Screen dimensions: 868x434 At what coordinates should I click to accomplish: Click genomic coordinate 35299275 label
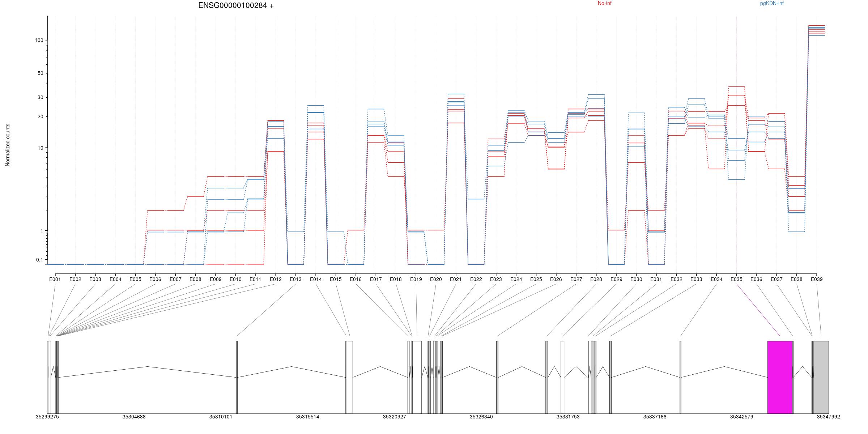(47, 417)
